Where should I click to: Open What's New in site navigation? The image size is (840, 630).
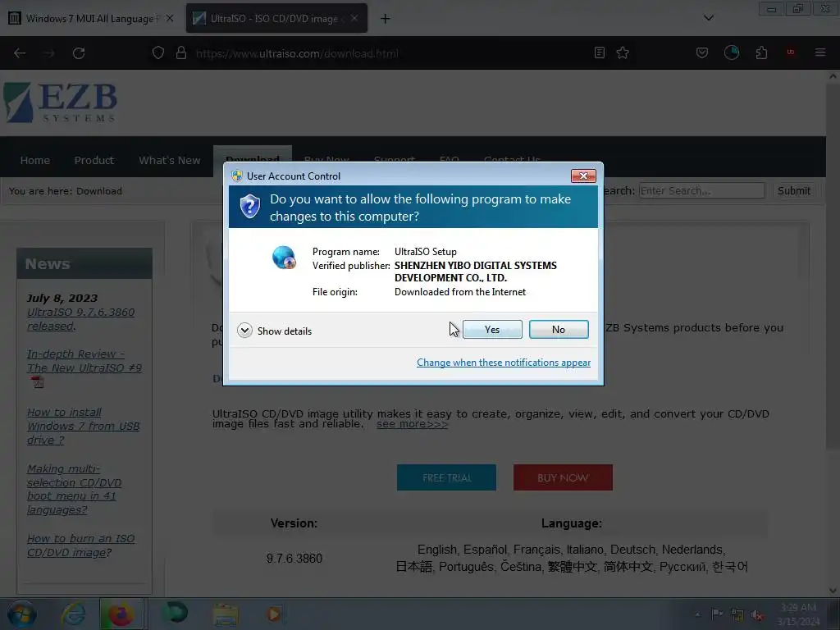(x=169, y=160)
